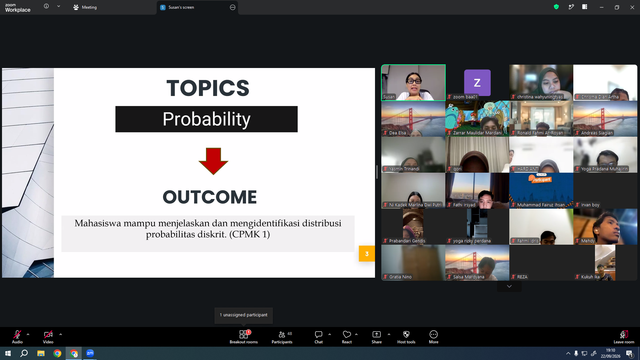The image size is (640, 360).
Task: Open the Participants panel
Action: pos(282,337)
